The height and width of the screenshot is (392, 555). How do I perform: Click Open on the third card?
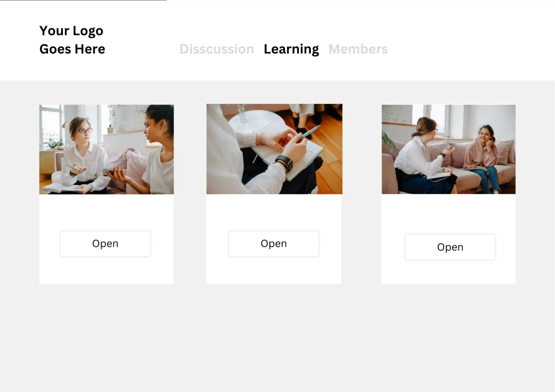450,247
